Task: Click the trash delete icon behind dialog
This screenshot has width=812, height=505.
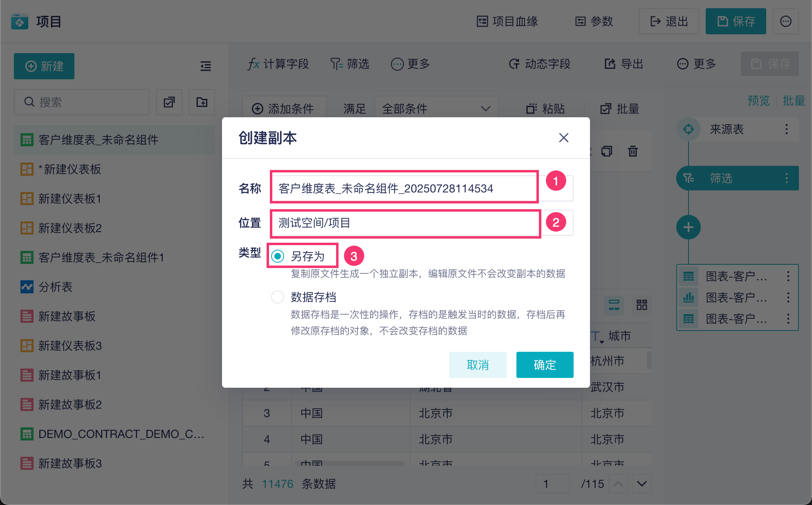Action: click(633, 151)
